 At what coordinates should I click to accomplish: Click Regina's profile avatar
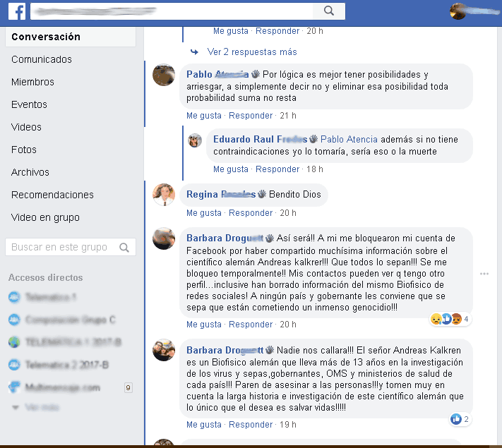(164, 195)
